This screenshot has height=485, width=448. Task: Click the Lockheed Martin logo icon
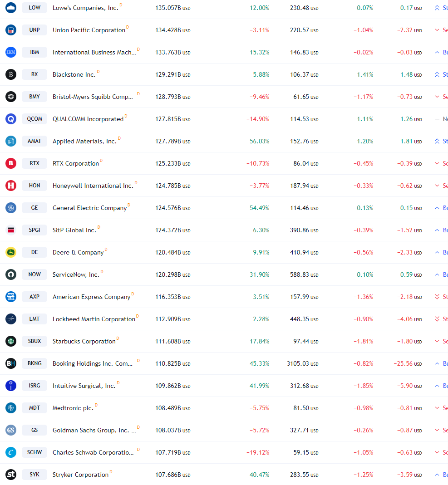(x=11, y=319)
